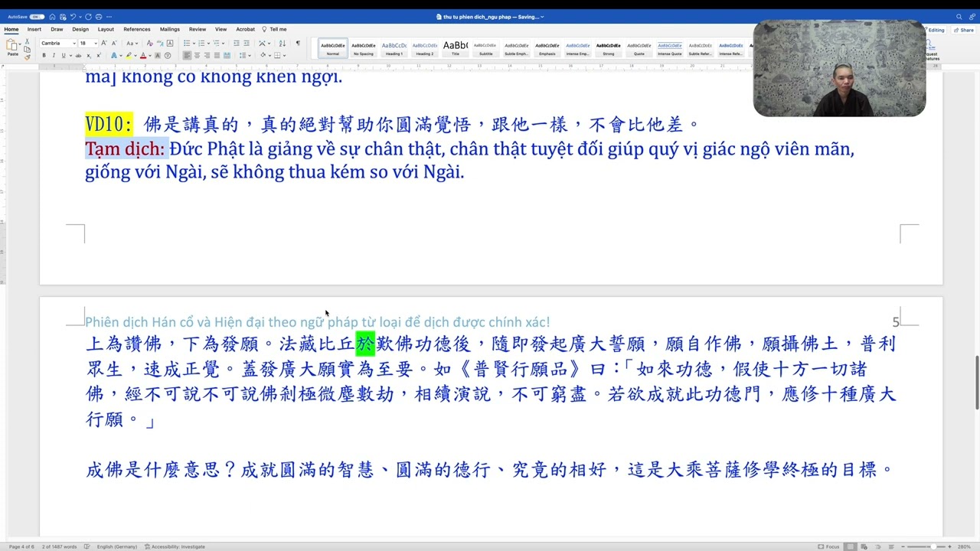Screen dimensions: 980x551
Task: Sort paragraphs A to Z
Action: (x=282, y=43)
